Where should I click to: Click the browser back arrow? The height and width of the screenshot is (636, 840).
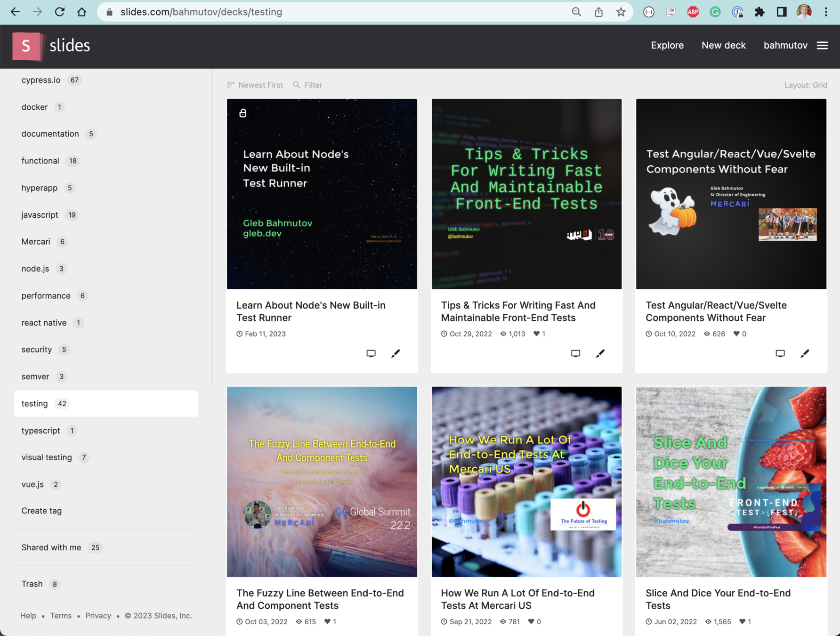15,12
